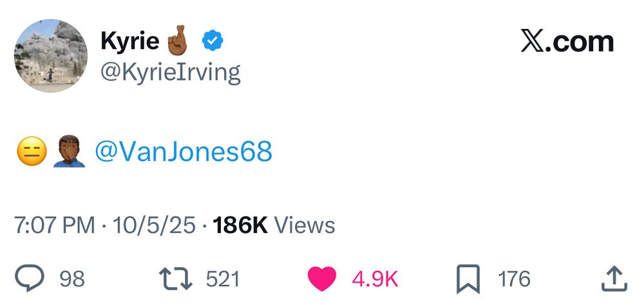Toggle the bookmark icon for this post
This screenshot has height=305, width=644.
point(468,279)
